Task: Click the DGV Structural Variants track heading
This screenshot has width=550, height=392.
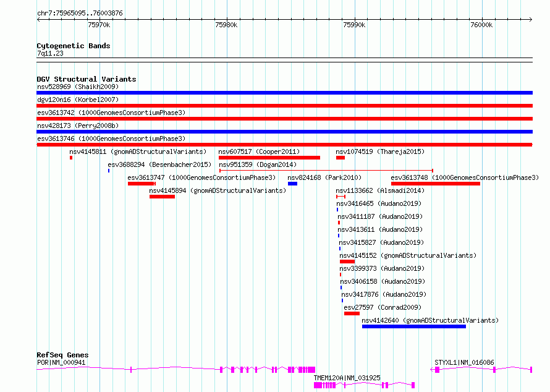Action: [87, 79]
